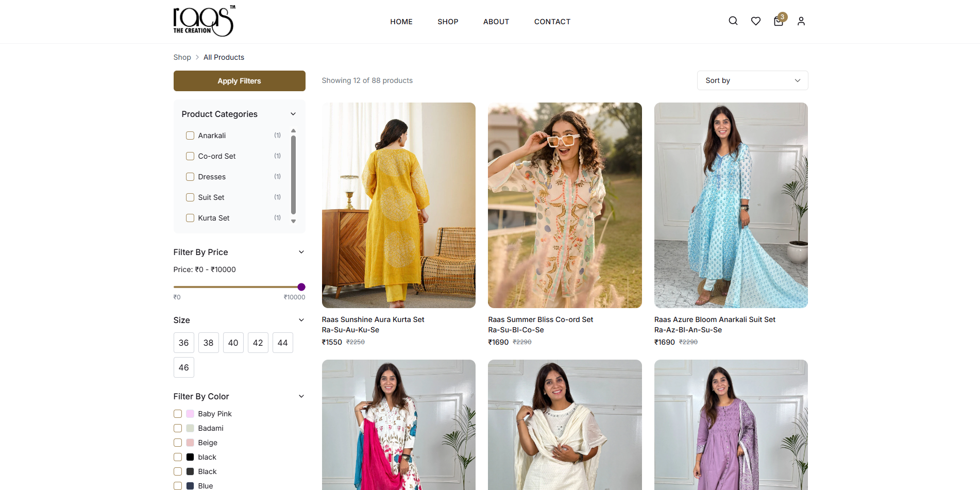
Task: Open the wishlist heart icon
Action: coord(755,21)
